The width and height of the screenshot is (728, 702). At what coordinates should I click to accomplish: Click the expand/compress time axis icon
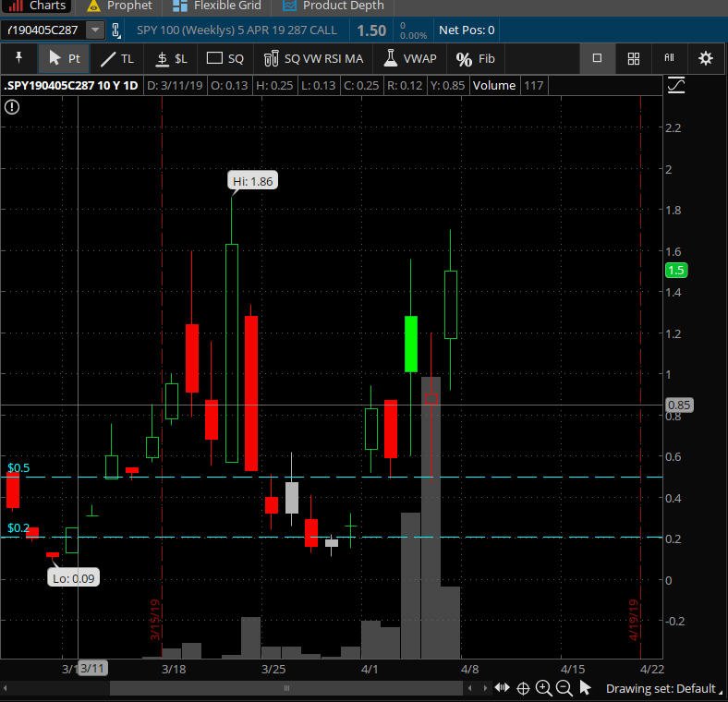pos(502,688)
